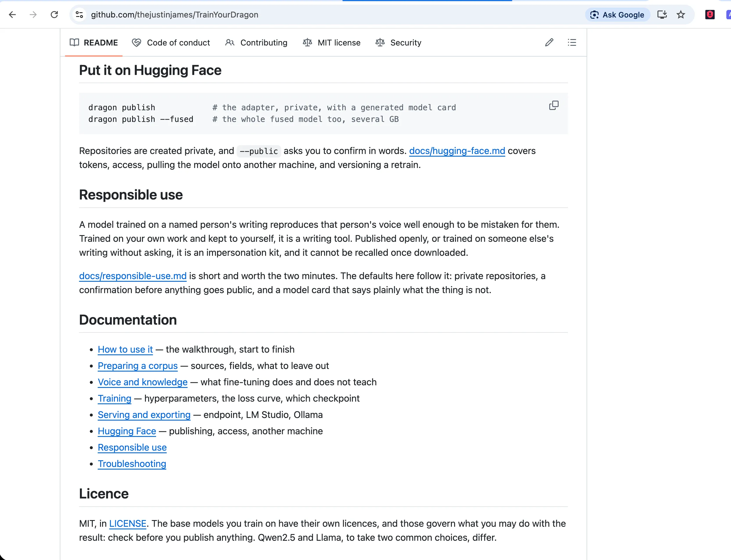The height and width of the screenshot is (560, 731).
Task: Click the --public inline code text
Action: pos(259,151)
